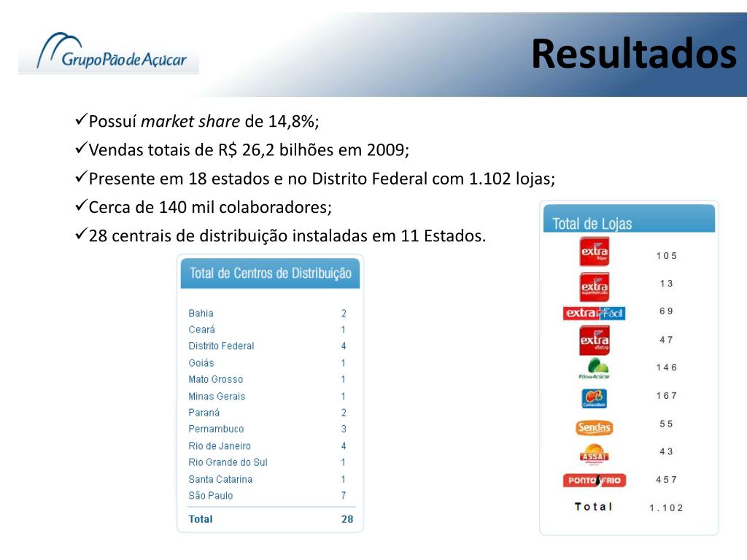Click the Pão de Açúcar green logo
The height and width of the screenshot is (560, 747).
click(x=595, y=368)
